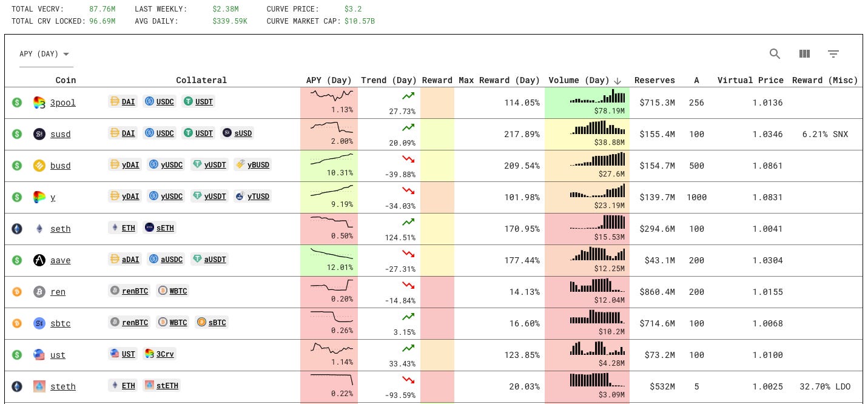Click the y pool colorful icon
The width and height of the screenshot is (868, 404).
[39, 197]
